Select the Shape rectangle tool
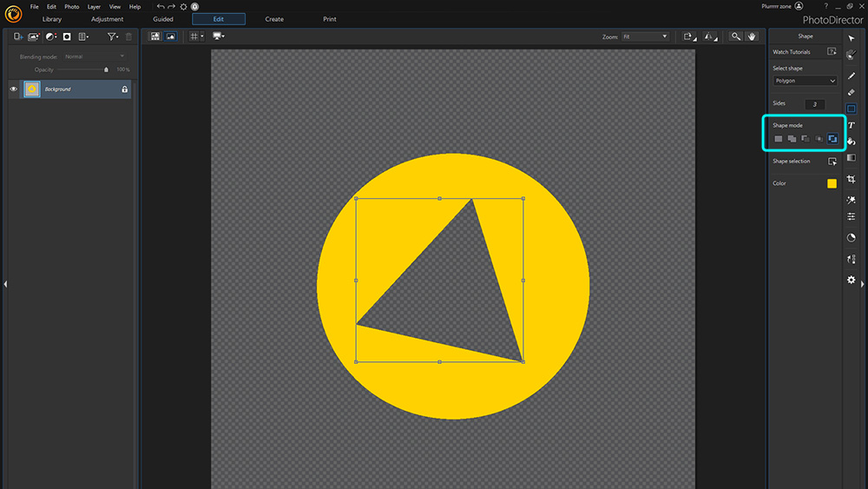The width and height of the screenshot is (868, 489). point(852,109)
